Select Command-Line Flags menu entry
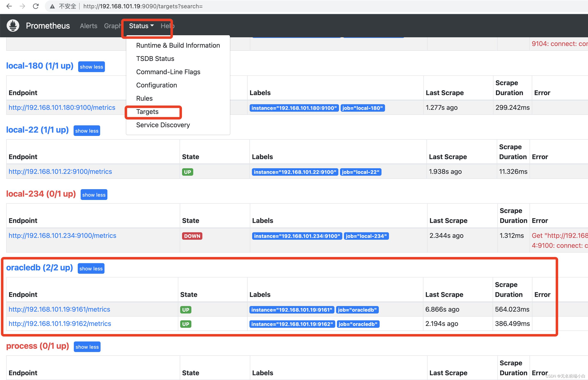This screenshot has height=380, width=588. (178, 72)
